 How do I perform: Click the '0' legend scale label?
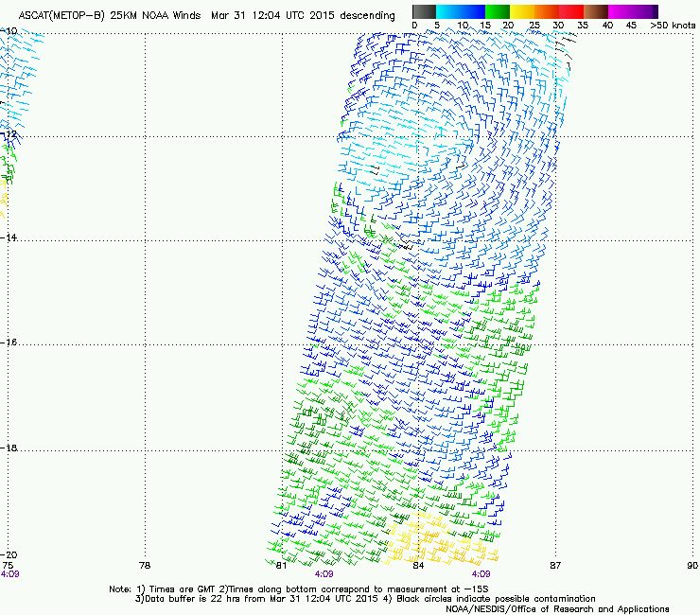coord(414,26)
